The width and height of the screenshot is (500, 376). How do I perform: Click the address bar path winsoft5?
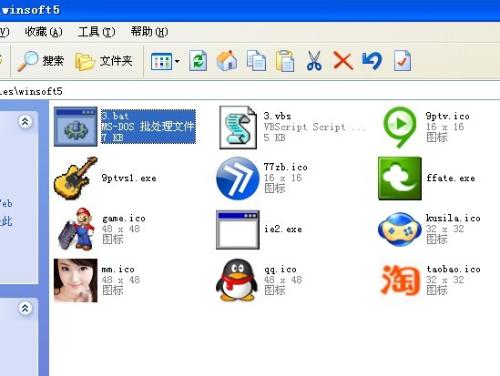click(x=31, y=91)
